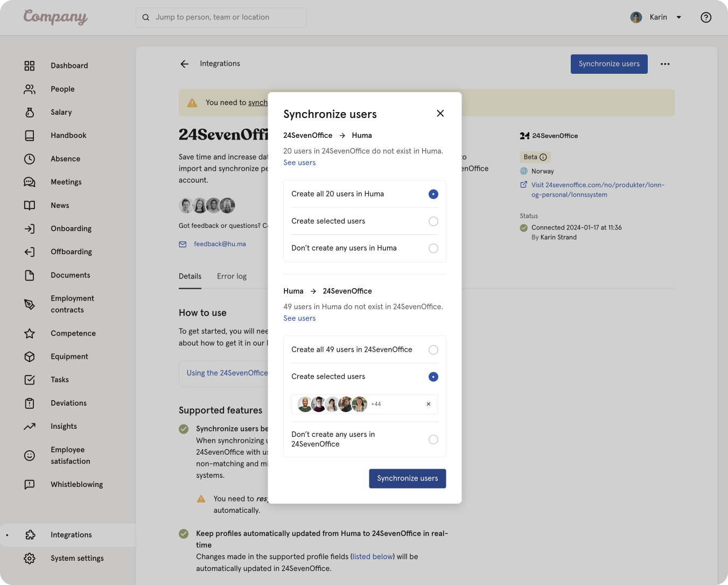This screenshot has width=728, height=585.
Task: Open the Tasks checkbox icon
Action: (30, 380)
